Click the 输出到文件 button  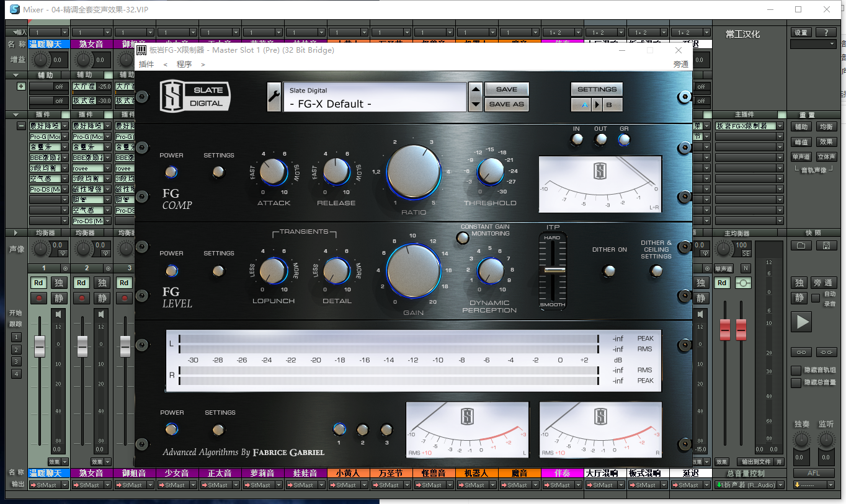pyautogui.click(x=755, y=462)
